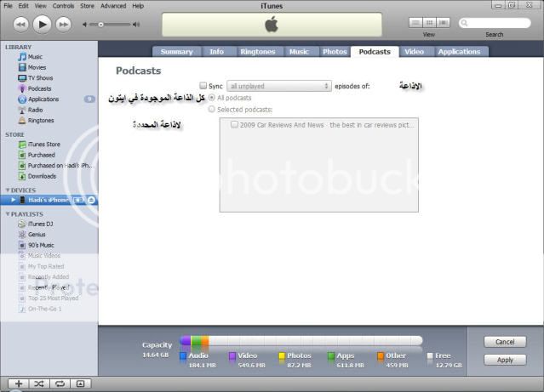Adjust the volume slider knob

pyautogui.click(x=101, y=25)
